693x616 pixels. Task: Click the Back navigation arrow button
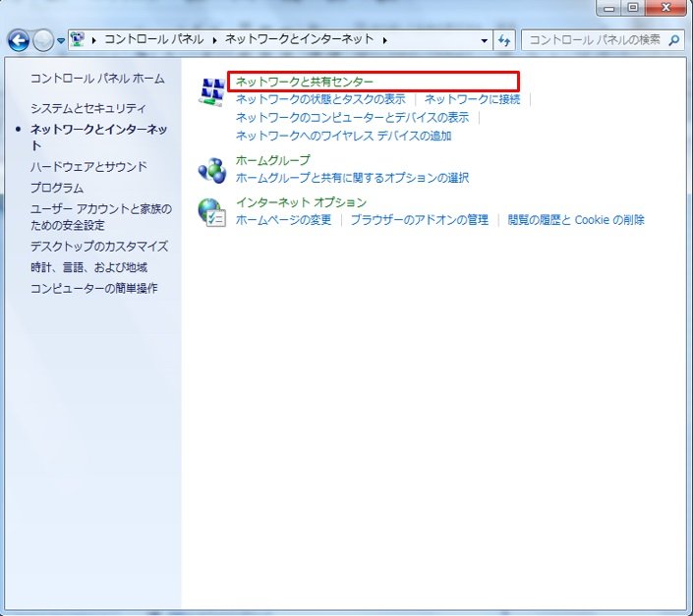[x=19, y=40]
